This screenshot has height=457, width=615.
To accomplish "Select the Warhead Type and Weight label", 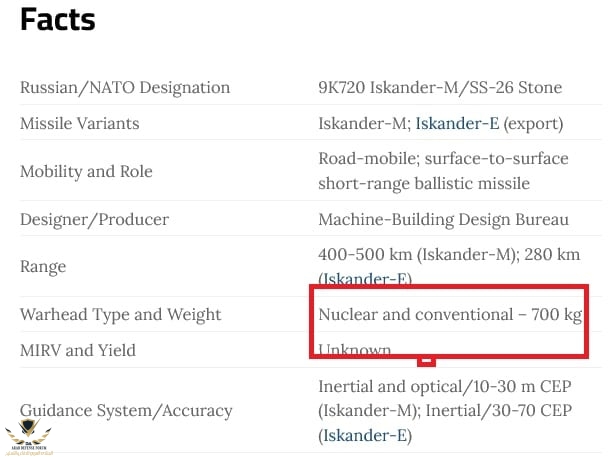I will [121, 315].
